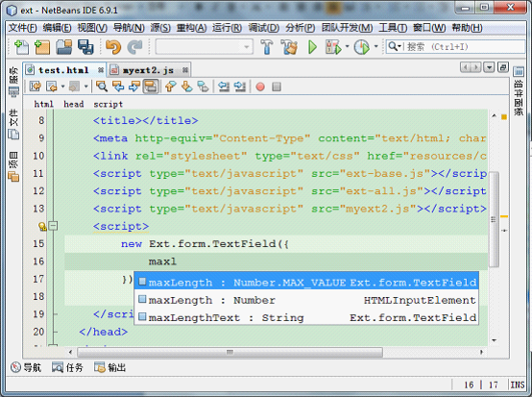
Task: Open the 分析(P) menu
Action: click(301, 28)
